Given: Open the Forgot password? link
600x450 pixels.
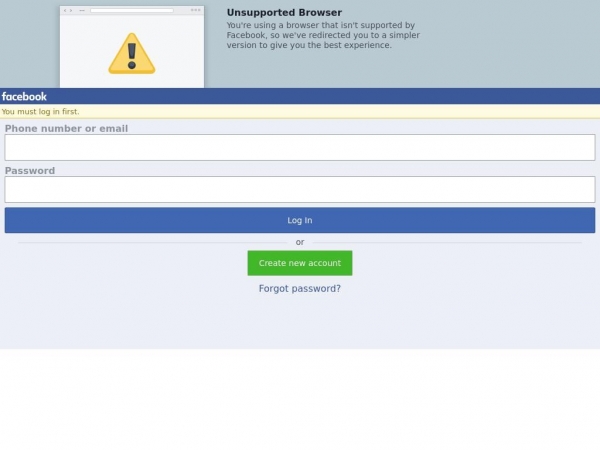Looking at the screenshot, I should (x=300, y=288).
